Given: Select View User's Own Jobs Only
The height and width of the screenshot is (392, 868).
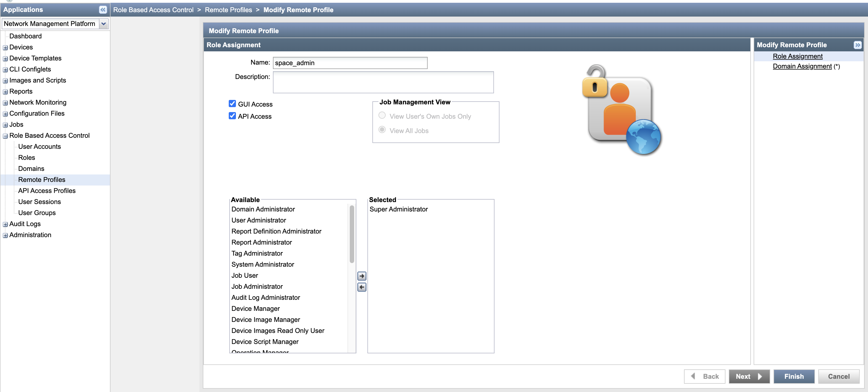Looking at the screenshot, I should pos(382,115).
